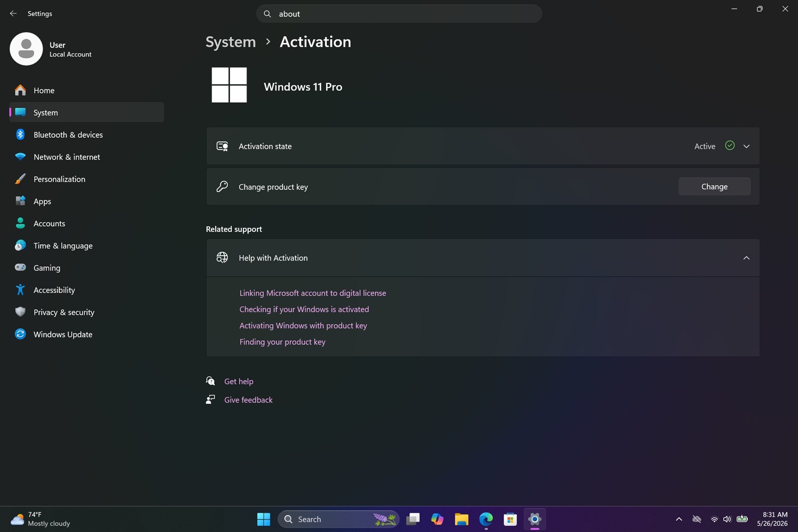Image resolution: width=798 pixels, height=532 pixels.
Task: Click the magnifier icon in Settings search box
Action: click(x=267, y=14)
